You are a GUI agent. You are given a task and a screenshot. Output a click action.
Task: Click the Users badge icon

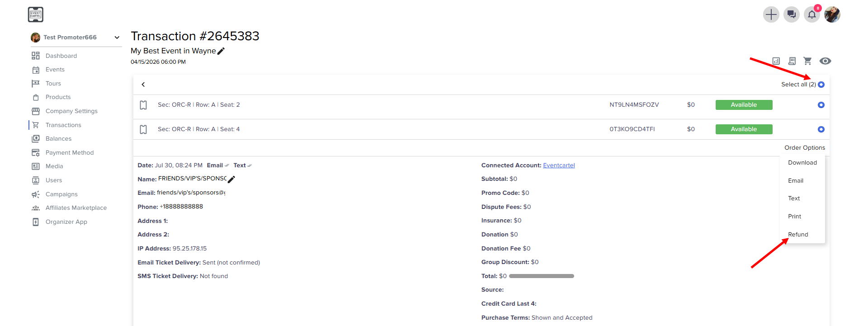pos(36,180)
